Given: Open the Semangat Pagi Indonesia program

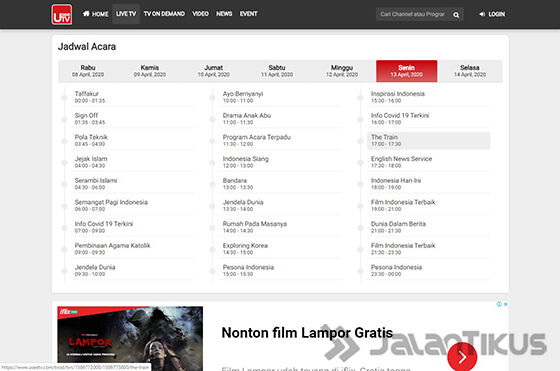Looking at the screenshot, I should (x=133, y=206).
